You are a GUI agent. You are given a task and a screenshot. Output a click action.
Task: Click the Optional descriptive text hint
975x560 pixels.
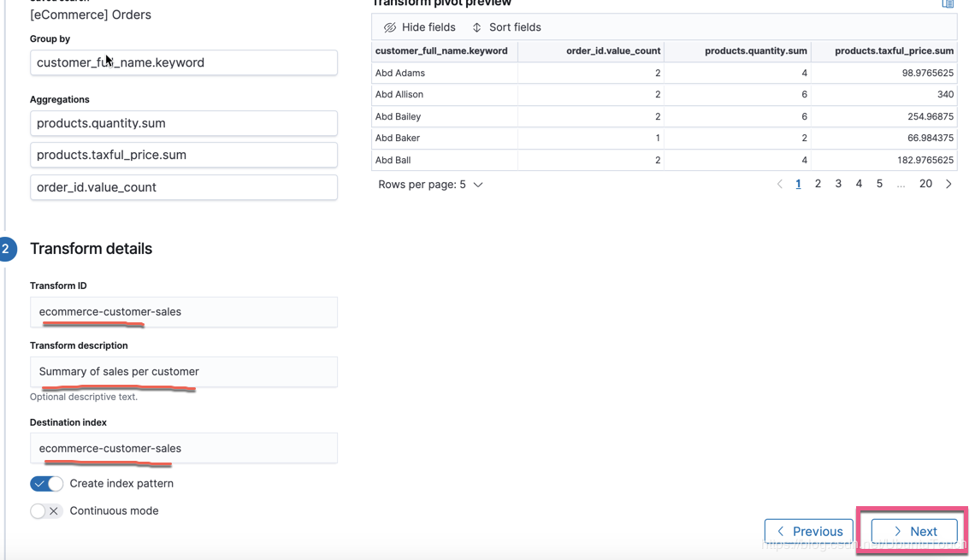[84, 397]
